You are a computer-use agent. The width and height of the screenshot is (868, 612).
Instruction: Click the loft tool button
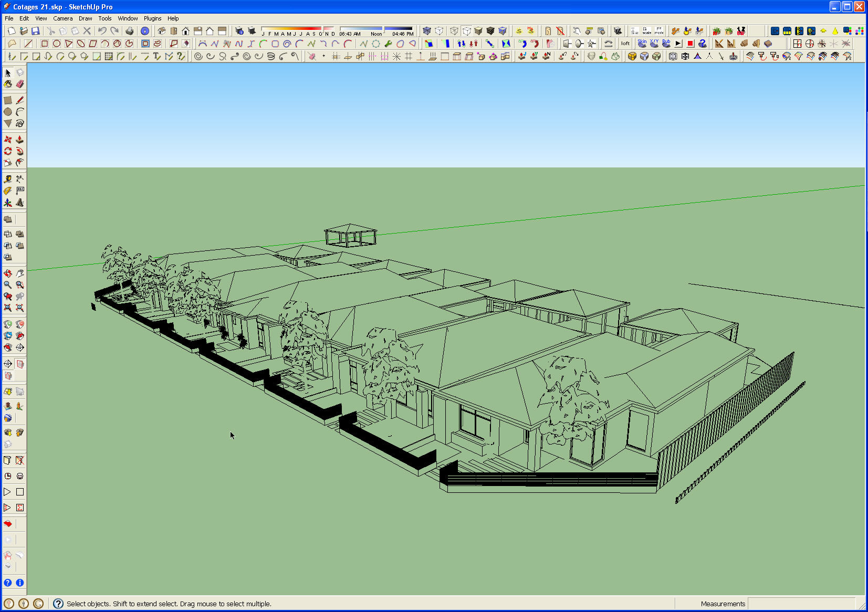625,44
